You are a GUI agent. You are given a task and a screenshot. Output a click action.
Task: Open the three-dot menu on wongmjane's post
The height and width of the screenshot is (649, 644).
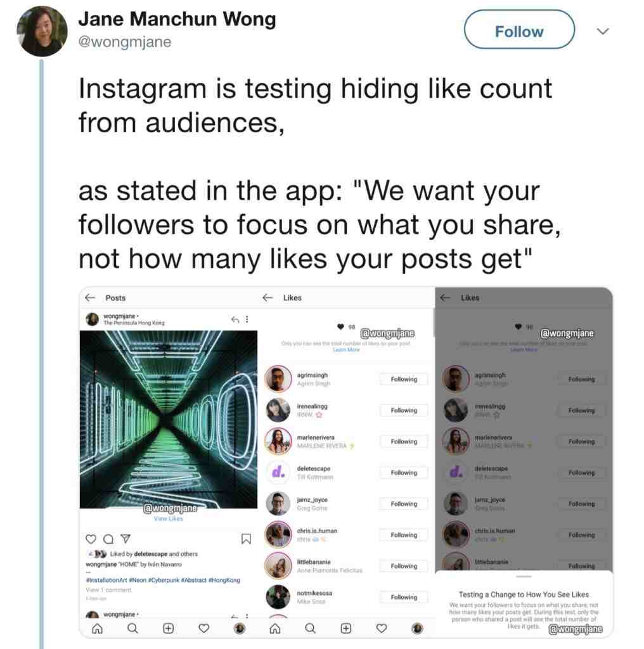tap(247, 319)
